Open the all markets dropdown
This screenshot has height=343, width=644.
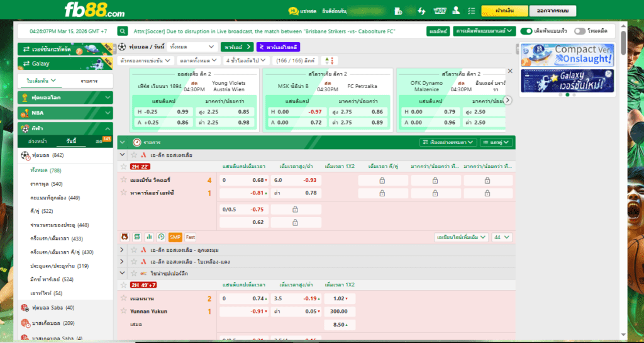click(199, 61)
